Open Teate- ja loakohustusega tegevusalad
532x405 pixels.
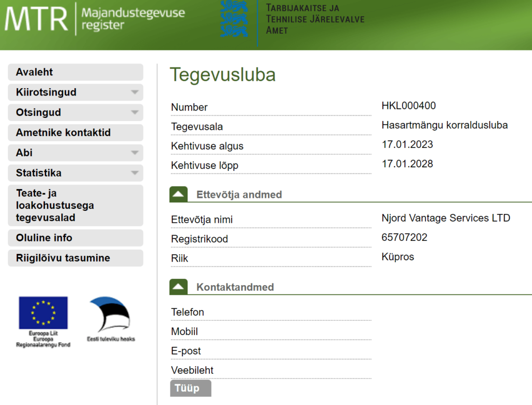(x=75, y=206)
